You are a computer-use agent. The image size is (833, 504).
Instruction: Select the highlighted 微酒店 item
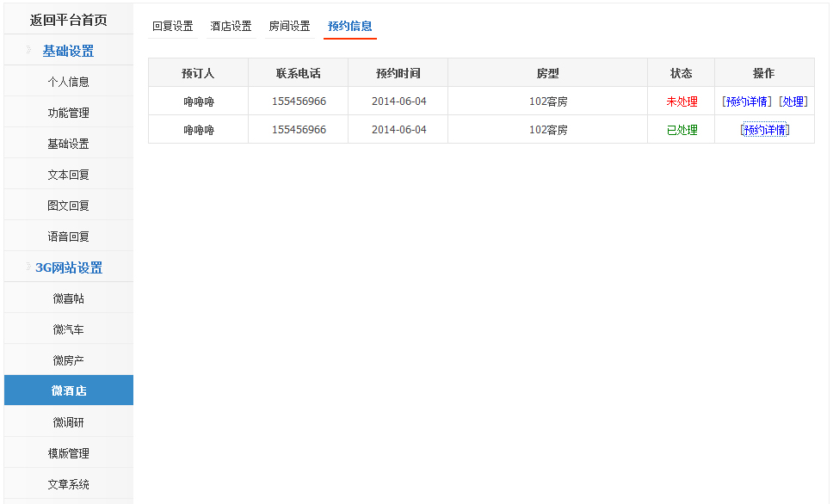point(69,390)
